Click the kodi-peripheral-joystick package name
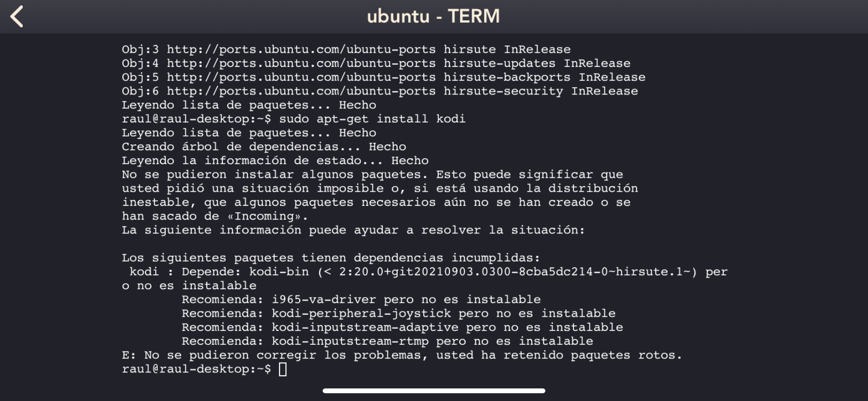This screenshot has width=868, height=401. point(361,313)
